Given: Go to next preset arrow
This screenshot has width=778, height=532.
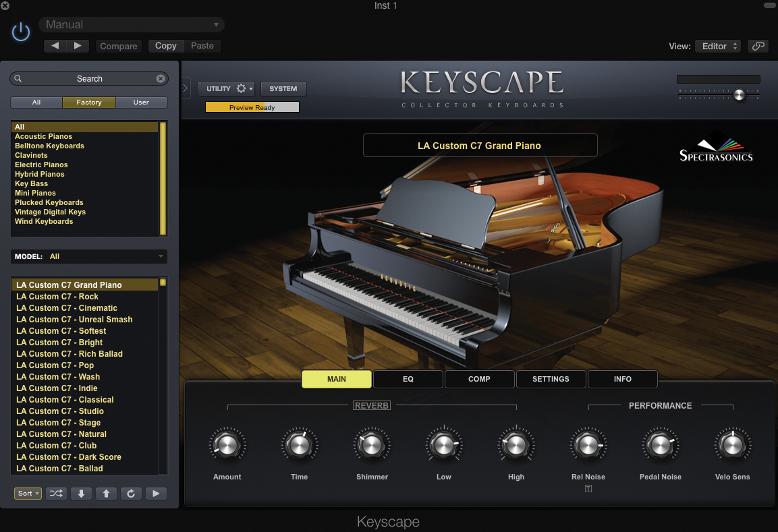Looking at the screenshot, I should coord(78,46).
